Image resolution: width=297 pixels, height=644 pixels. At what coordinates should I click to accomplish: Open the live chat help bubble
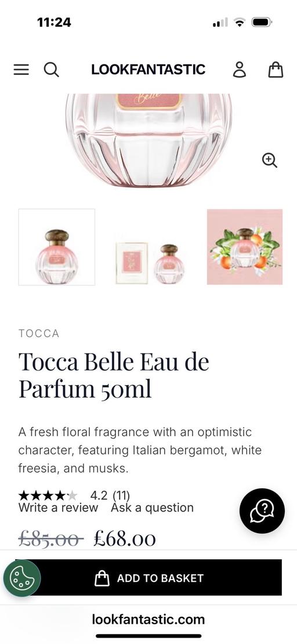tap(262, 510)
